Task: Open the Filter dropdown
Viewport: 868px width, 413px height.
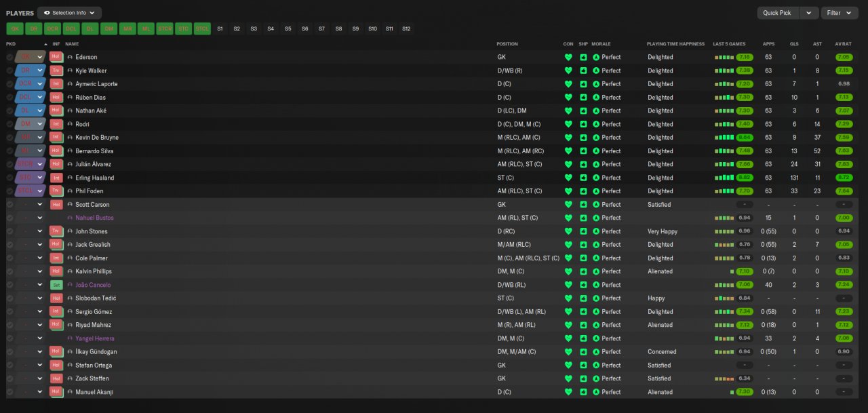Action: click(x=840, y=13)
